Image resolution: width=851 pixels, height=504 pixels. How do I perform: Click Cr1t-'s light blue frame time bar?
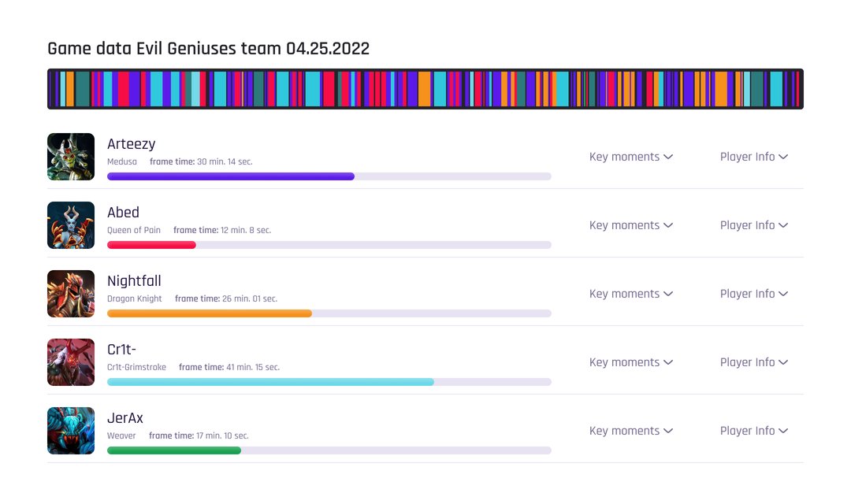pyautogui.click(x=329, y=382)
